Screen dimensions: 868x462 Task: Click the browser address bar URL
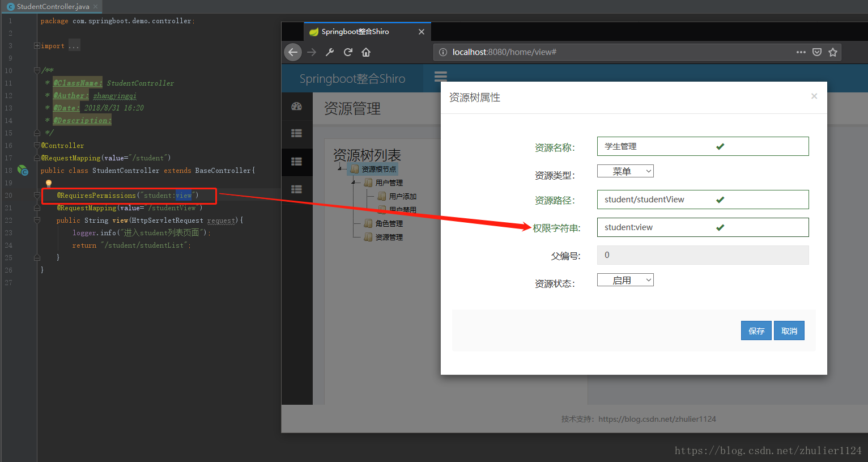pos(504,52)
